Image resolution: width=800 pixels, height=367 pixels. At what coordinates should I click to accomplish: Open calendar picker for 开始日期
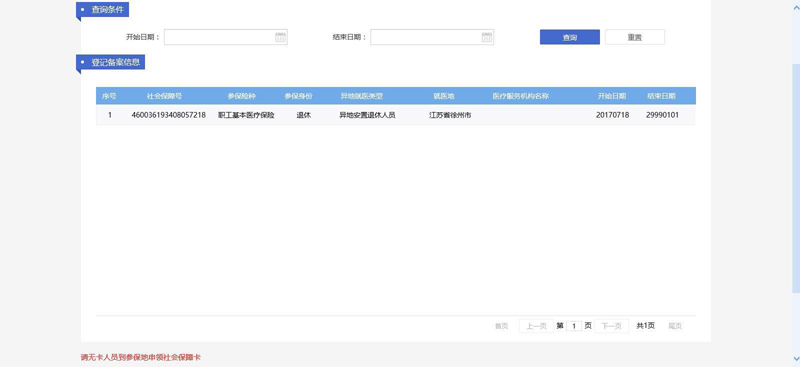click(281, 37)
